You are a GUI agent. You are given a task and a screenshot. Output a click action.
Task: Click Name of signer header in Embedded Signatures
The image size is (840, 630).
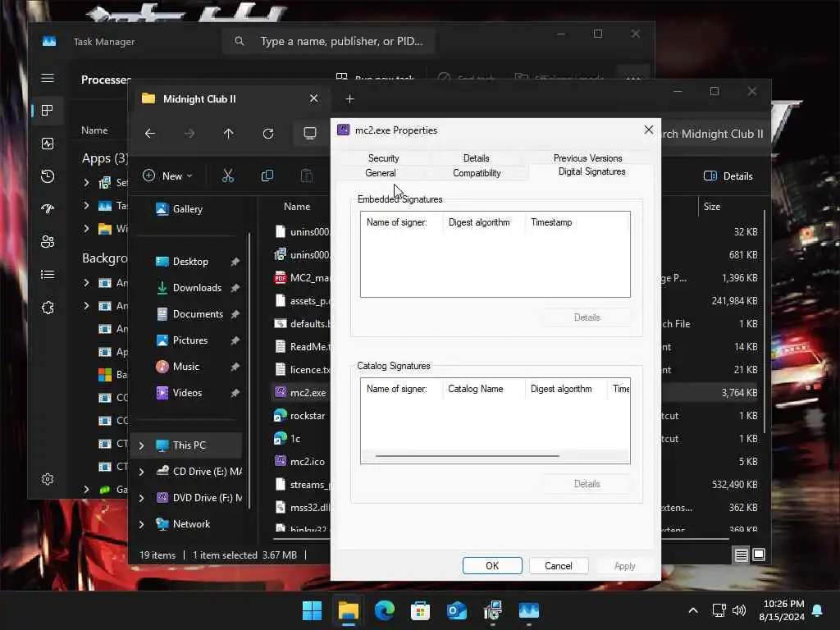(402, 222)
